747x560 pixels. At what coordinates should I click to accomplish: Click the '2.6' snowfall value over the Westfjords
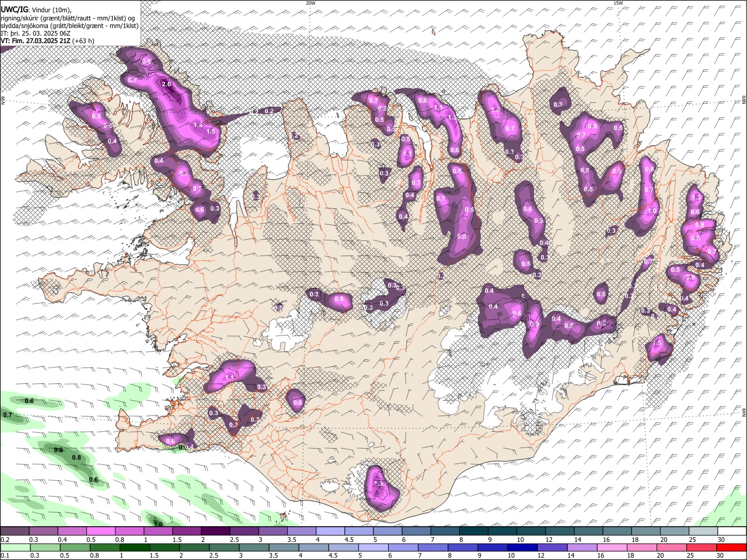point(166,84)
